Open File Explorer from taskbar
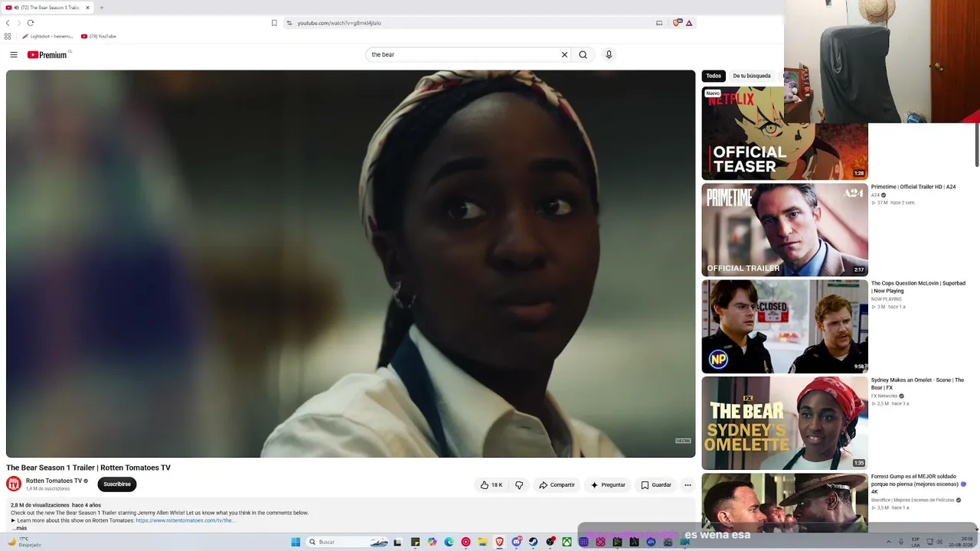 pos(482,542)
